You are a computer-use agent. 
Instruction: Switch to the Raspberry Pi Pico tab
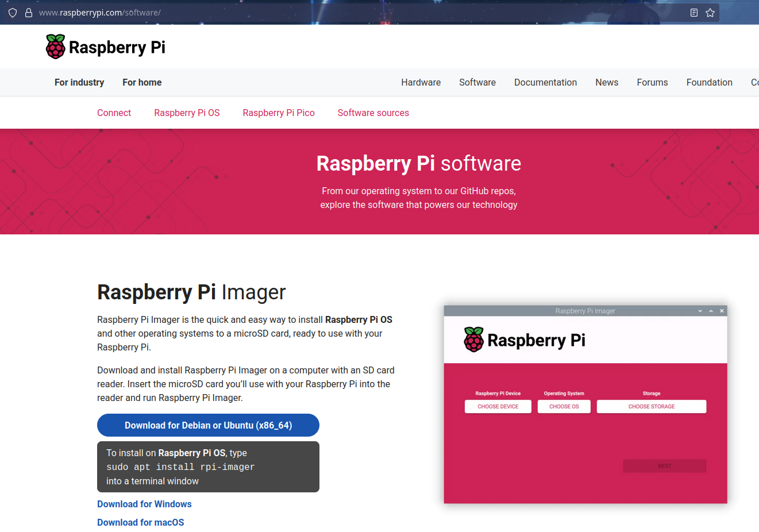point(279,113)
